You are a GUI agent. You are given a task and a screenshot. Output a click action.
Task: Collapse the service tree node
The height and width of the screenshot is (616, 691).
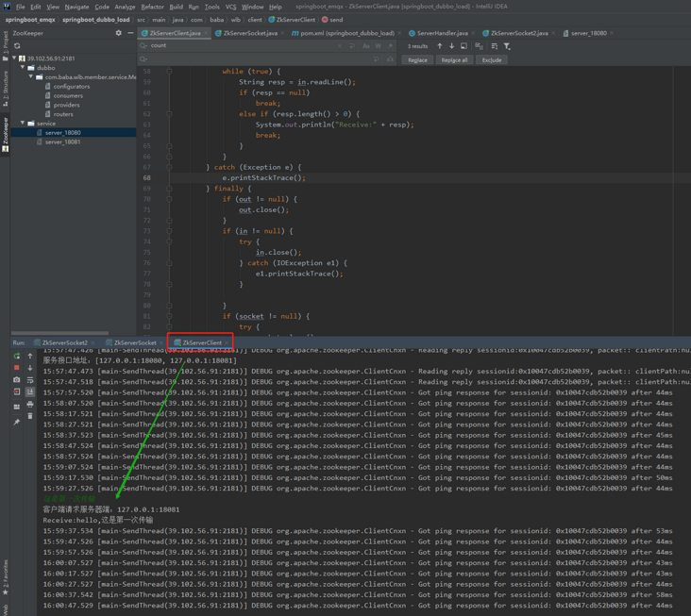(23, 124)
